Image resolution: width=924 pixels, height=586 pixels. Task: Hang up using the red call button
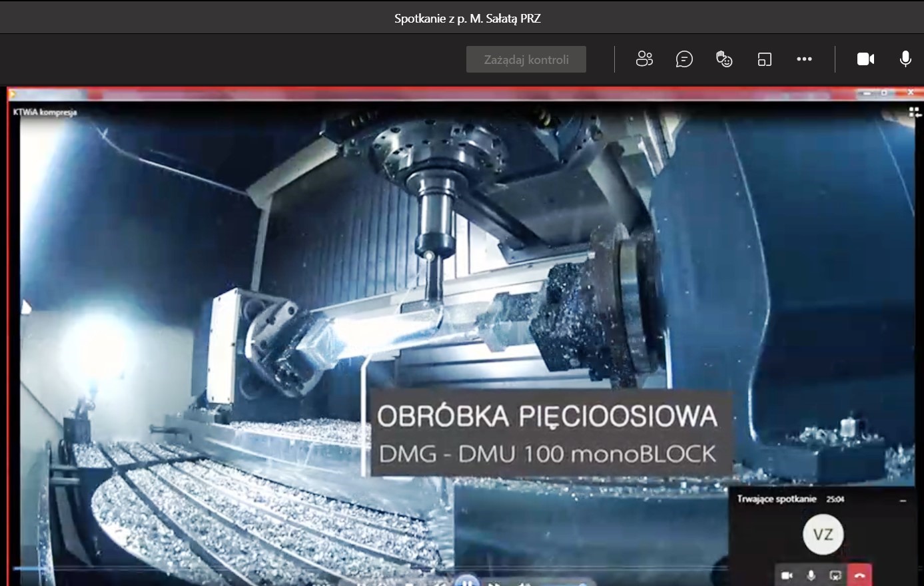[859, 575]
